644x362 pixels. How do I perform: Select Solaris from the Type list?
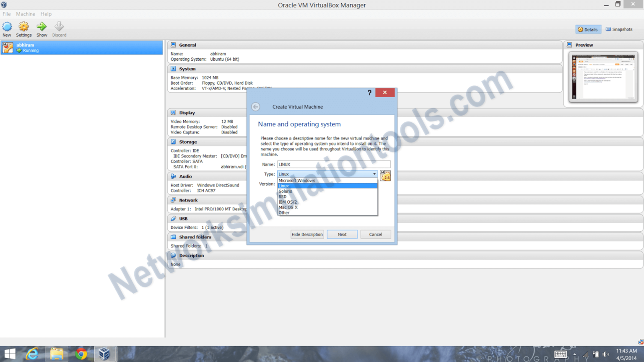285,191
